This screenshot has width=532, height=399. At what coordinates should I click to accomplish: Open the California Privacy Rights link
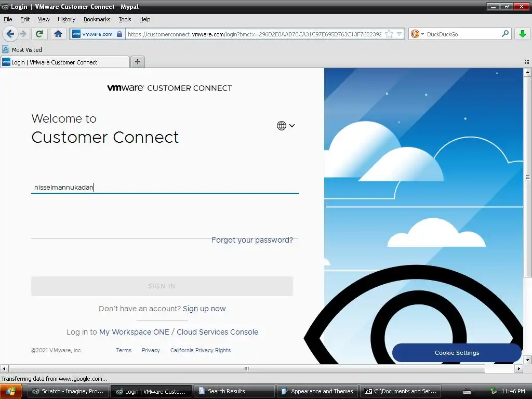(201, 350)
